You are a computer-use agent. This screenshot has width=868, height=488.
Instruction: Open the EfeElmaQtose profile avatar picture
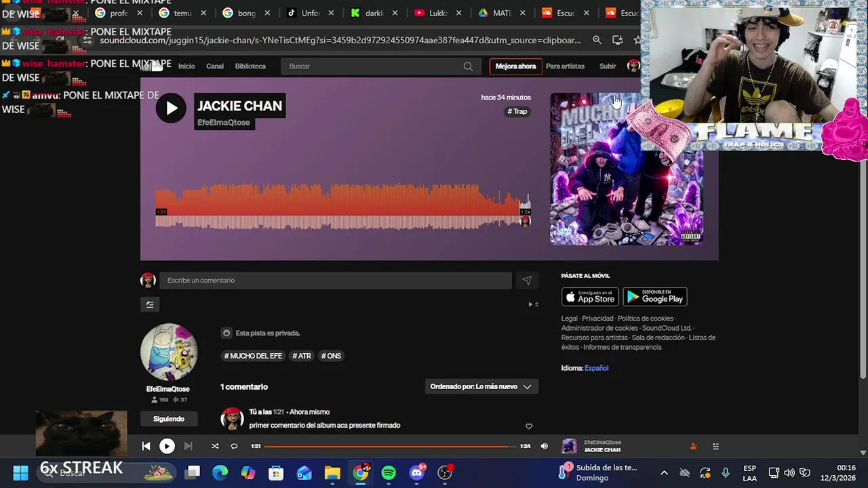click(169, 352)
